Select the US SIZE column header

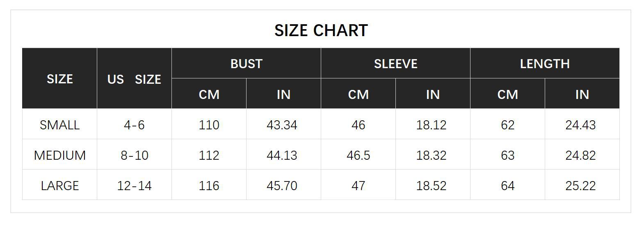pyautogui.click(x=134, y=79)
